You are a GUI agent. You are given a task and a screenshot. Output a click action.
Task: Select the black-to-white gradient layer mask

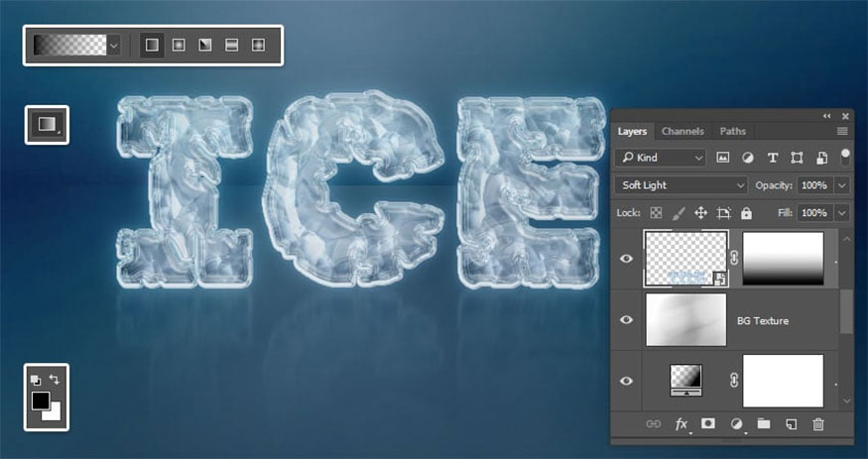coord(783,259)
